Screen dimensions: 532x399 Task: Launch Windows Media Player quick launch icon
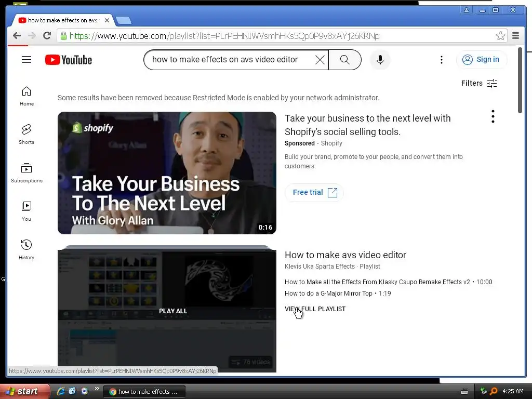[x=85, y=391]
